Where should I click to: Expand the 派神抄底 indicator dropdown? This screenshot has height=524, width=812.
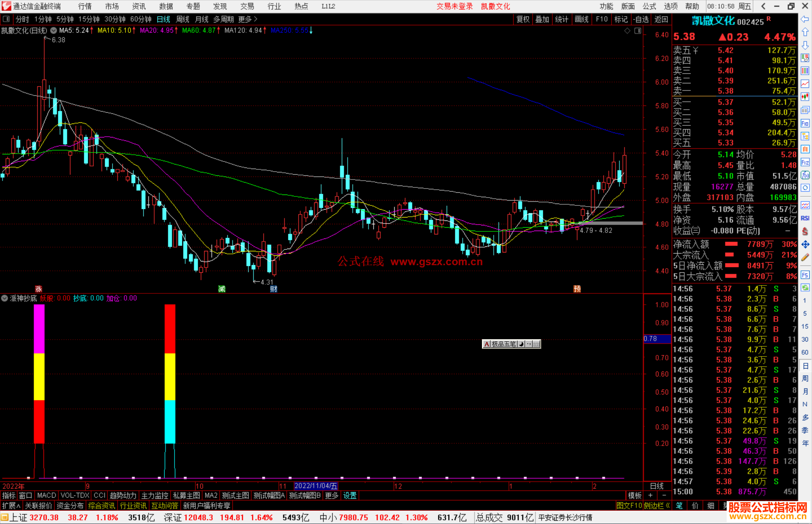5,298
